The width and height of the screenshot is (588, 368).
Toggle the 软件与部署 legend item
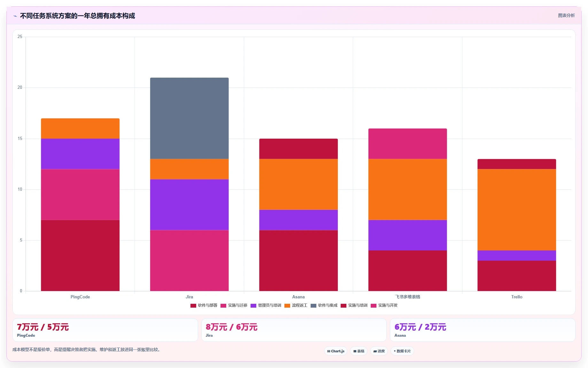click(204, 305)
